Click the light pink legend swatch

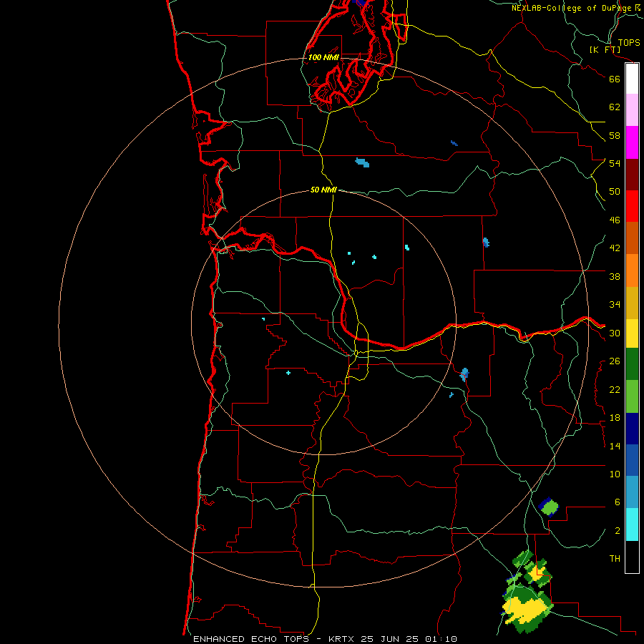[x=632, y=109]
